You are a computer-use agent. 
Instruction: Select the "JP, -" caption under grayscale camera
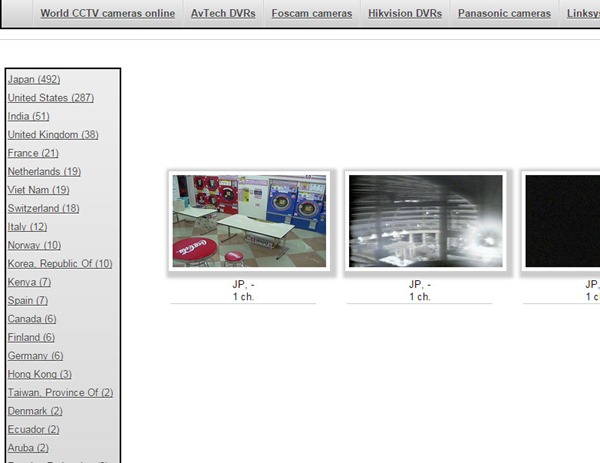(420, 284)
